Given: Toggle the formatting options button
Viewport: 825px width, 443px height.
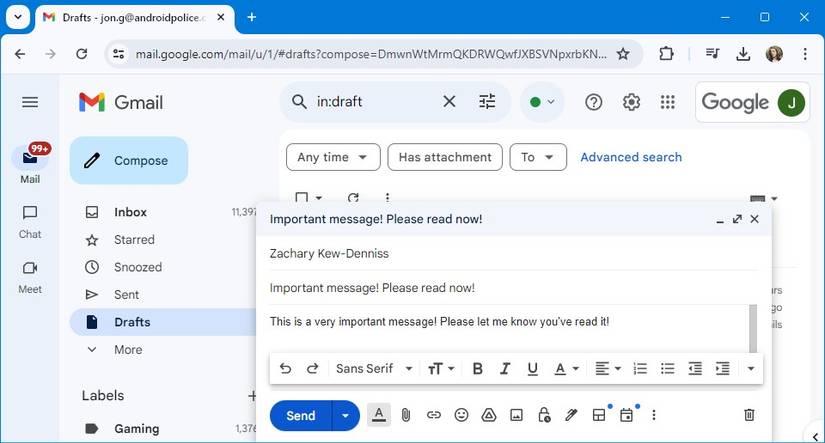Looking at the screenshot, I should (378, 415).
